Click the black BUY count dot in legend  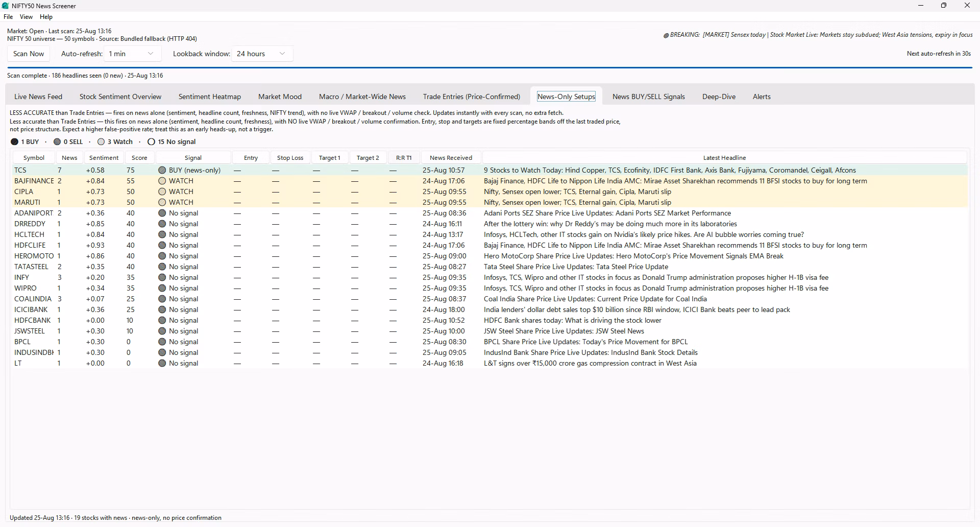[14, 141]
